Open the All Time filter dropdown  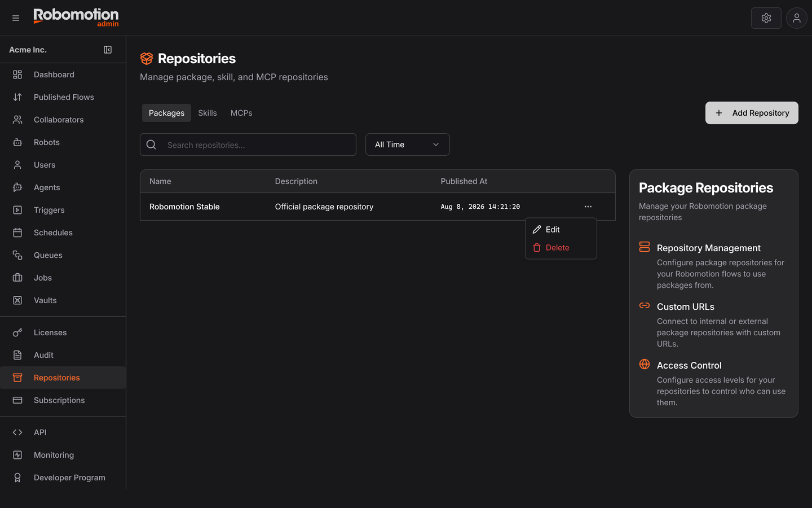[408, 144]
